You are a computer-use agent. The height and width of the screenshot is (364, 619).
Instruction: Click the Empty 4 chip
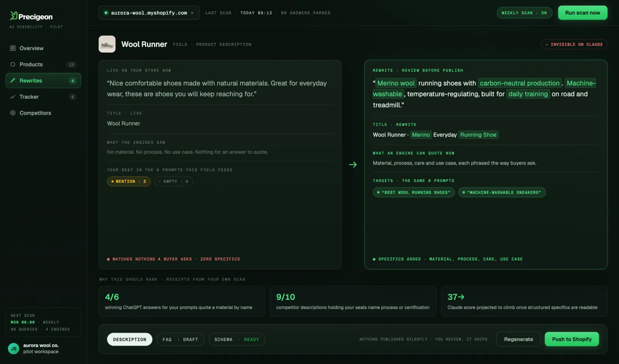(173, 181)
